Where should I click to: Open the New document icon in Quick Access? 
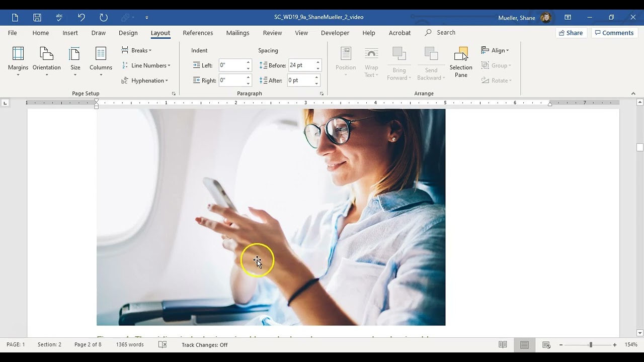pos(15,18)
